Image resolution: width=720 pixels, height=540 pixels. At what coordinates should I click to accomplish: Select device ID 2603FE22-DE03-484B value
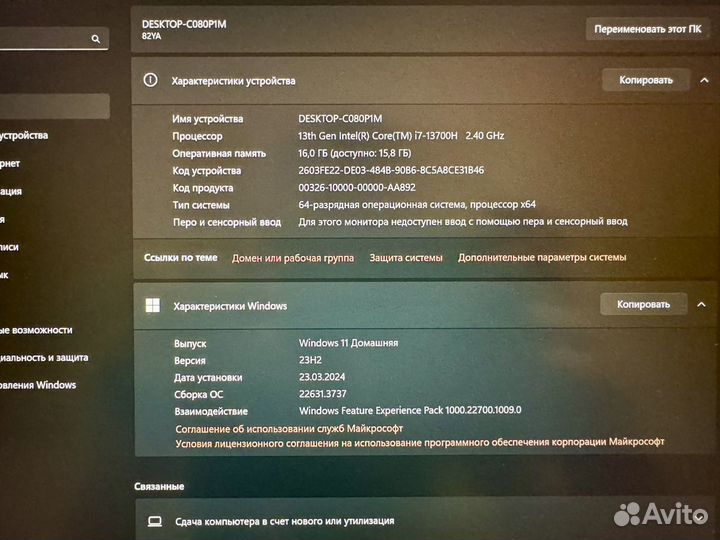[391, 170]
